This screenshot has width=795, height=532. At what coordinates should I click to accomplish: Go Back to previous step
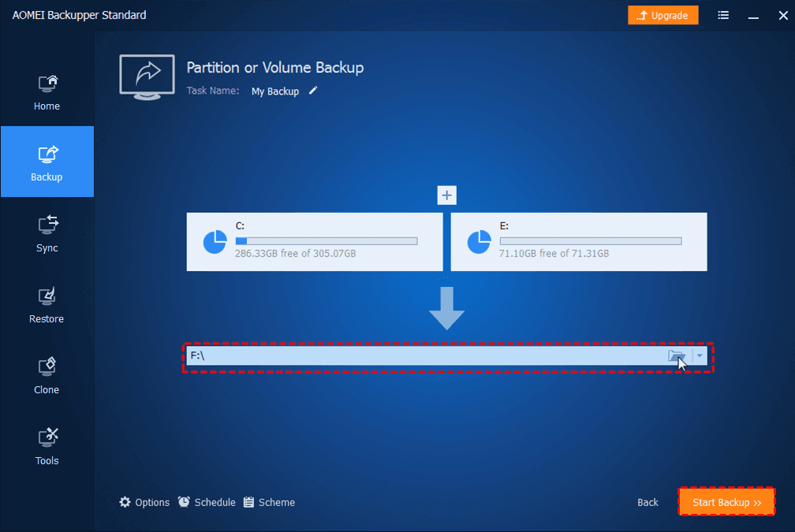point(648,502)
